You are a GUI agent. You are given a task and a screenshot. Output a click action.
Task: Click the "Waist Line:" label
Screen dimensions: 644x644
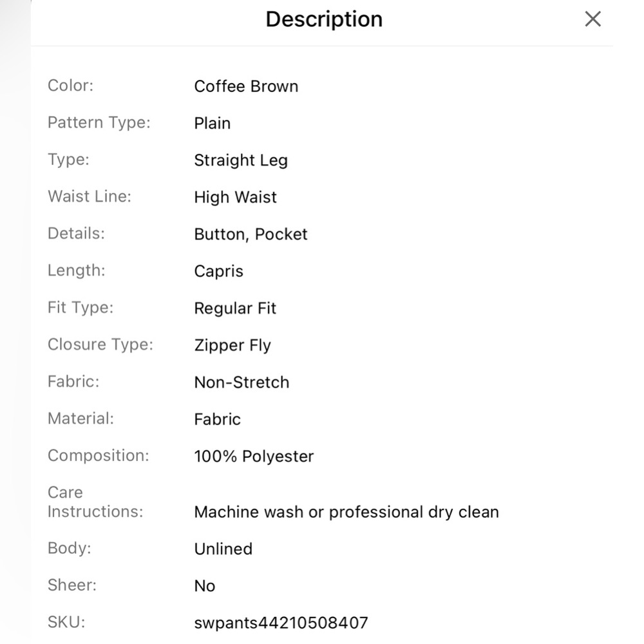click(x=90, y=196)
